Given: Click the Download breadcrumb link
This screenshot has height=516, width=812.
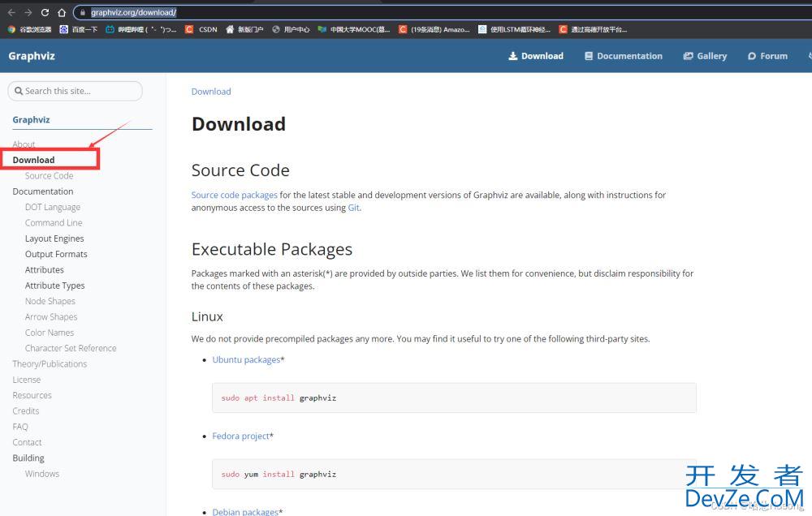Looking at the screenshot, I should (x=211, y=92).
